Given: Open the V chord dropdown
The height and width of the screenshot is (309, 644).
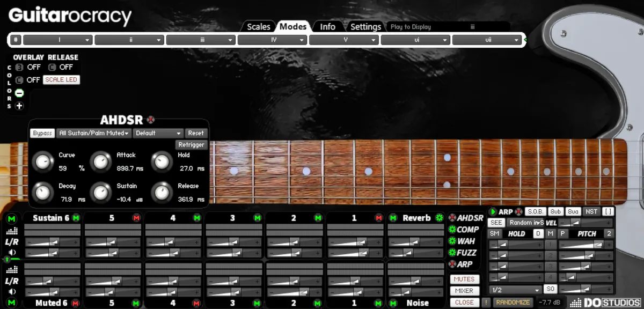Looking at the screenshot, I should pos(344,40).
